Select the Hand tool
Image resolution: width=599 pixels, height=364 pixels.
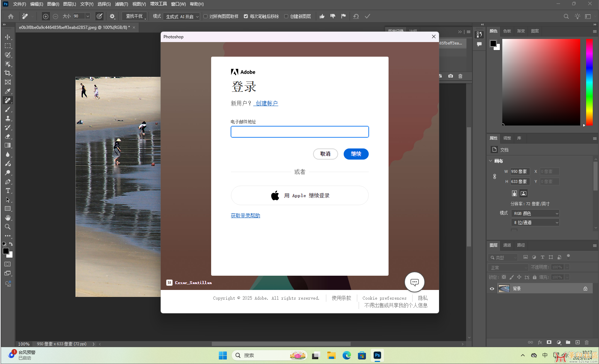click(8, 218)
